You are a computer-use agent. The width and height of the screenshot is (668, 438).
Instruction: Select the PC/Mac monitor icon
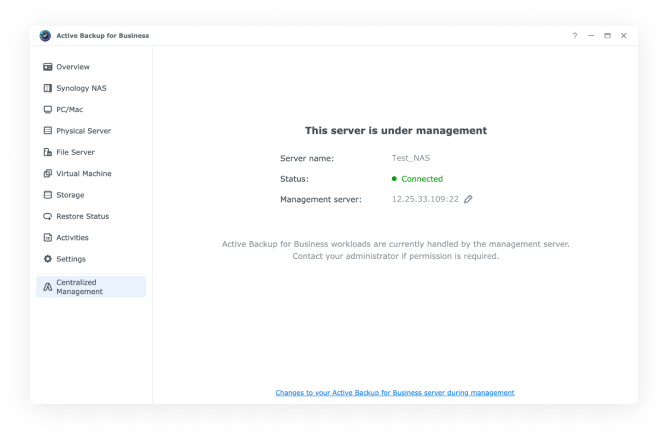tap(47, 109)
